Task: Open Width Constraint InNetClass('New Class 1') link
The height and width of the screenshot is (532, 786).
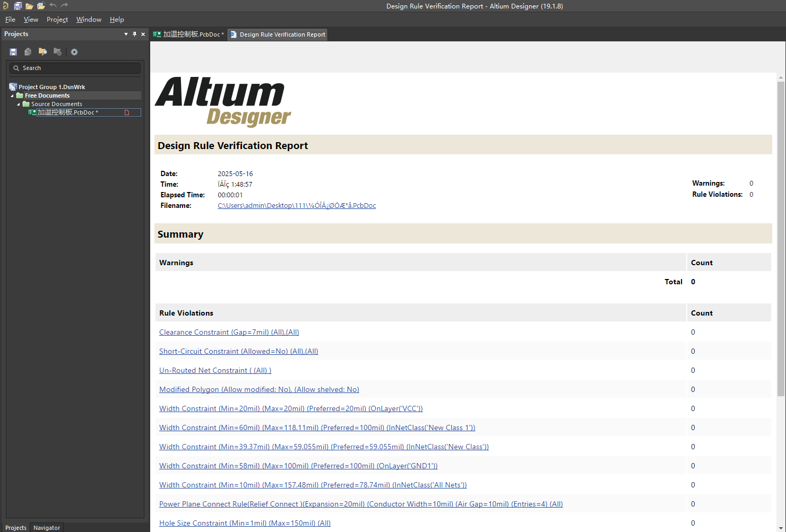Action: point(317,428)
